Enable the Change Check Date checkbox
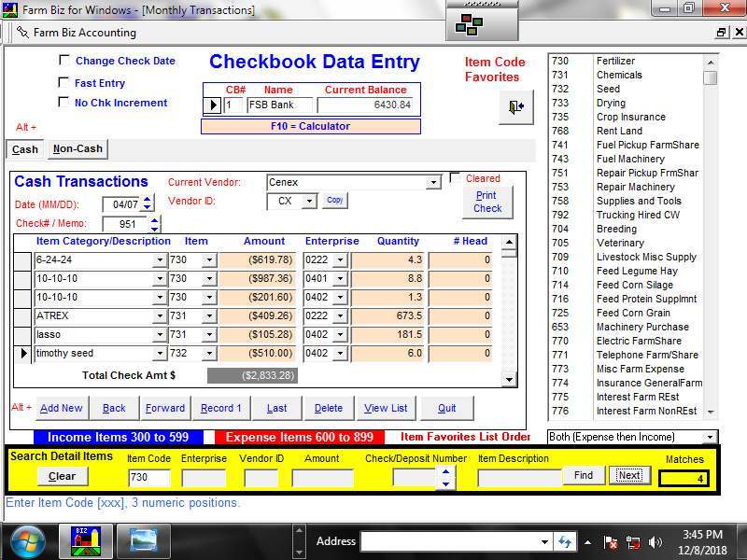Screen dimensions: 747x560 coord(64,61)
